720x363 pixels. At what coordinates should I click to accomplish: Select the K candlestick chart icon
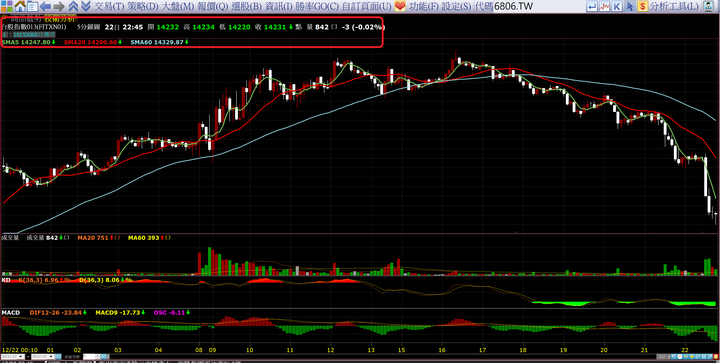pos(617,6)
